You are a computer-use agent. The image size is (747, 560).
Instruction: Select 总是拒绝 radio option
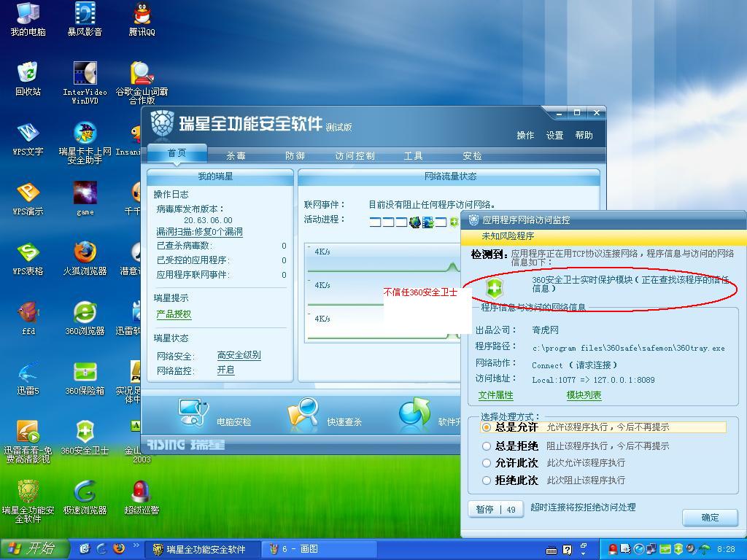[x=486, y=446]
